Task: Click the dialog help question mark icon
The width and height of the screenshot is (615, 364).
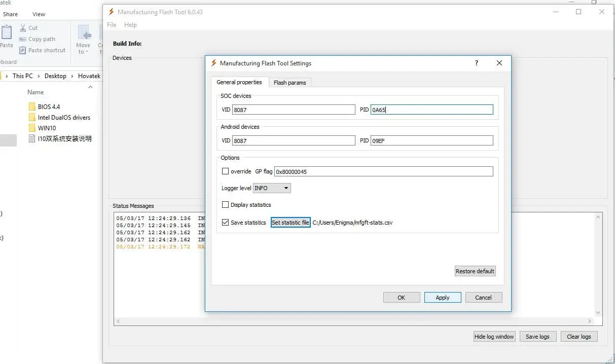Action: pyautogui.click(x=476, y=63)
